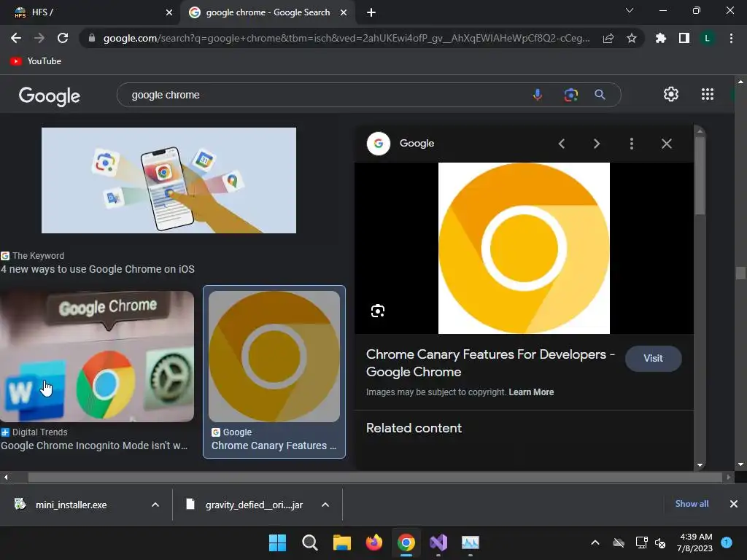Open Windows taskbar search

(309, 542)
